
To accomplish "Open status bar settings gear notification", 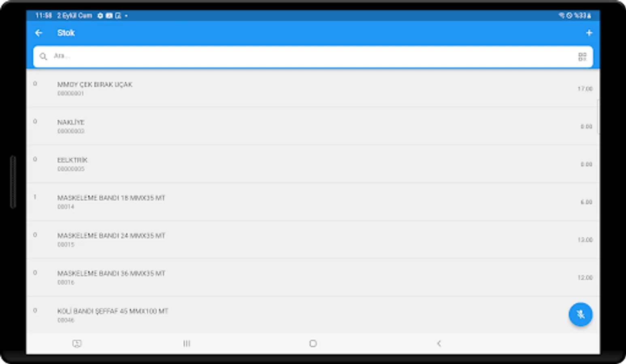I will click(x=100, y=16).
